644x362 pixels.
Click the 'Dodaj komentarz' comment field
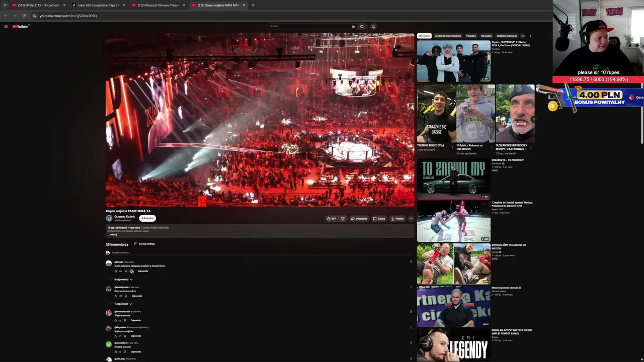pyautogui.click(x=262, y=252)
